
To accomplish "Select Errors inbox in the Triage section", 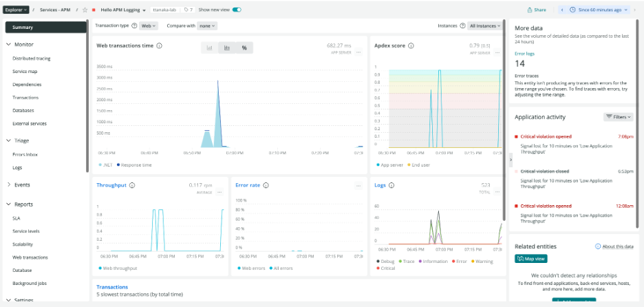I will click(x=25, y=154).
